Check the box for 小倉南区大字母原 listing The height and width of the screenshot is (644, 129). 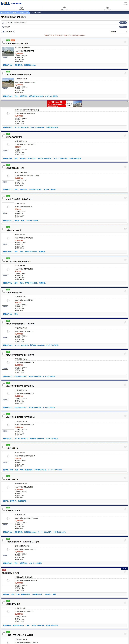pyautogui.click(x=4, y=198)
